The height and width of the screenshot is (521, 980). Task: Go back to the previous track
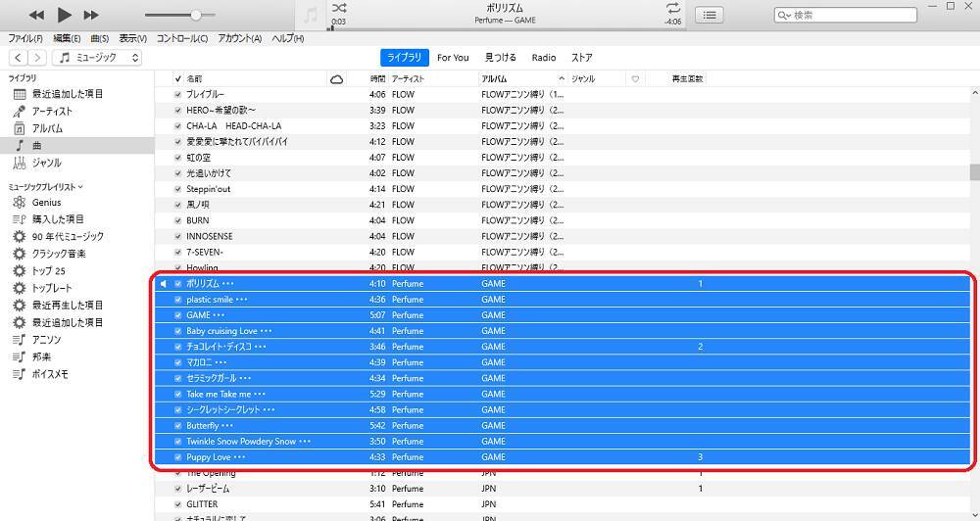[36, 15]
